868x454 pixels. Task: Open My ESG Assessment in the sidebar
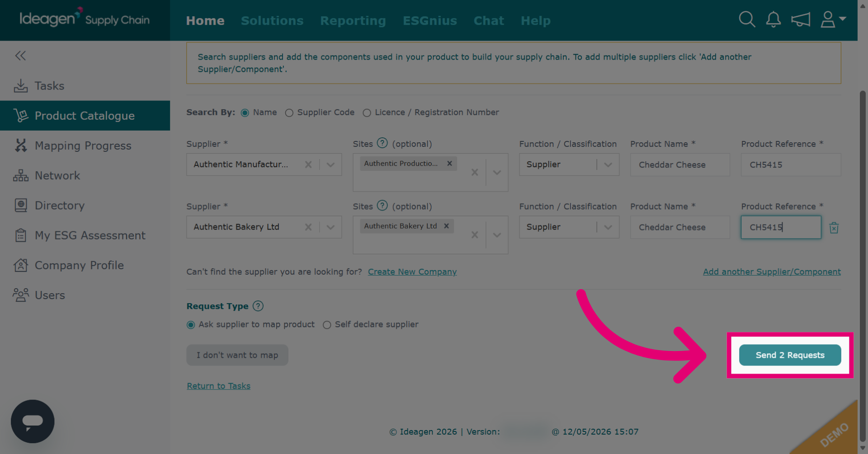[x=85, y=235]
